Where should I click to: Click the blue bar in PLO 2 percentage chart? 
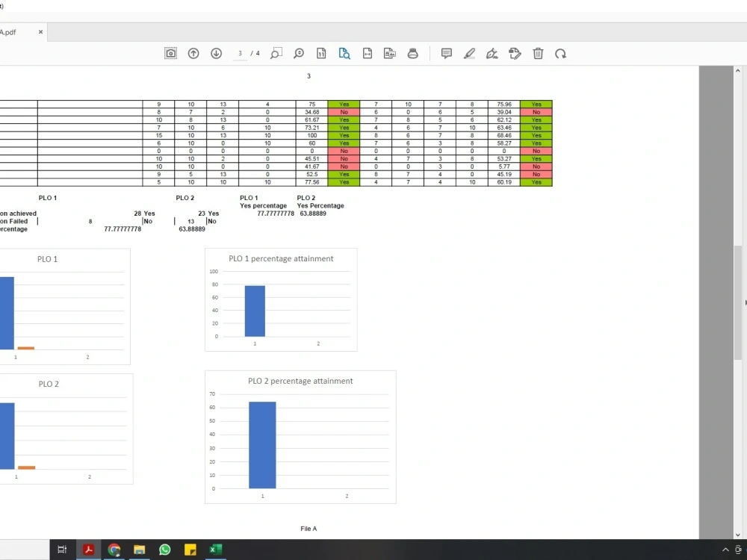point(262,445)
